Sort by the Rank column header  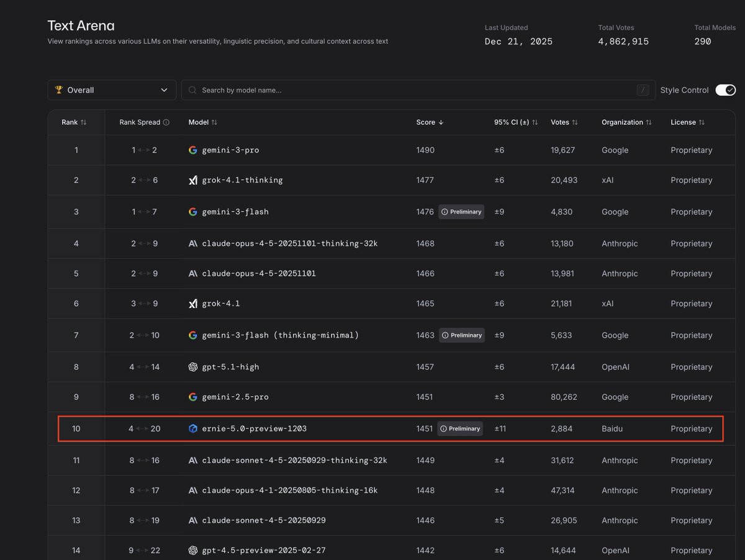74,122
